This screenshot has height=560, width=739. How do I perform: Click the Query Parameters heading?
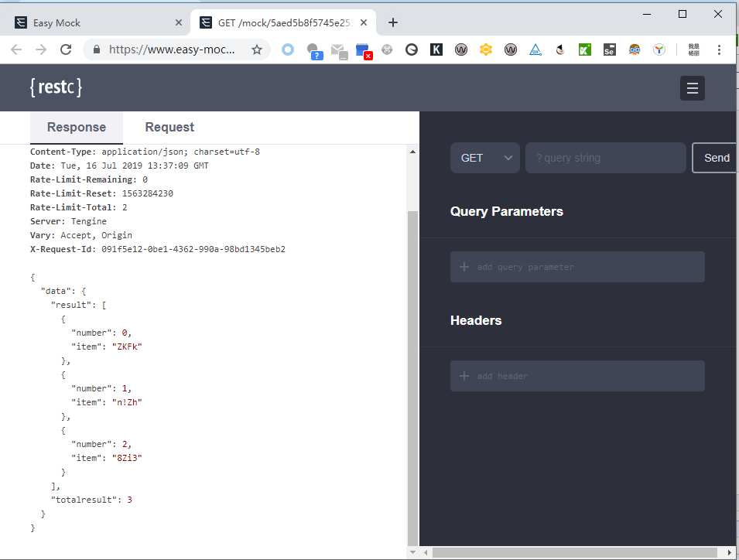[507, 211]
